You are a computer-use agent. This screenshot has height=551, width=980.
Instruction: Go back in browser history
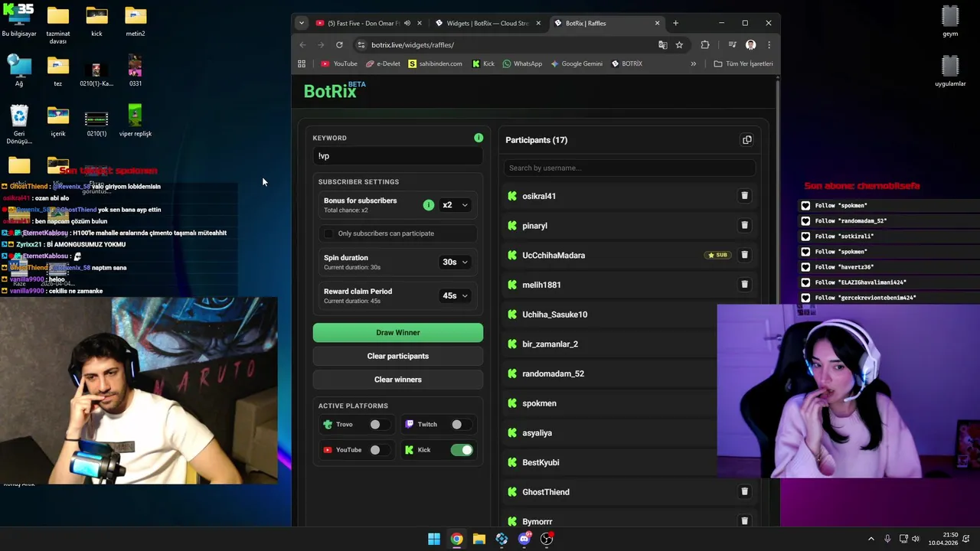pos(302,44)
